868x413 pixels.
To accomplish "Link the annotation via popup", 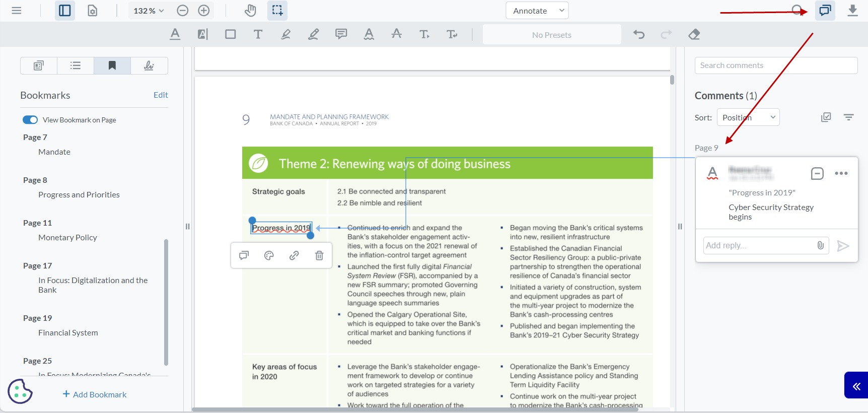I will click(294, 255).
